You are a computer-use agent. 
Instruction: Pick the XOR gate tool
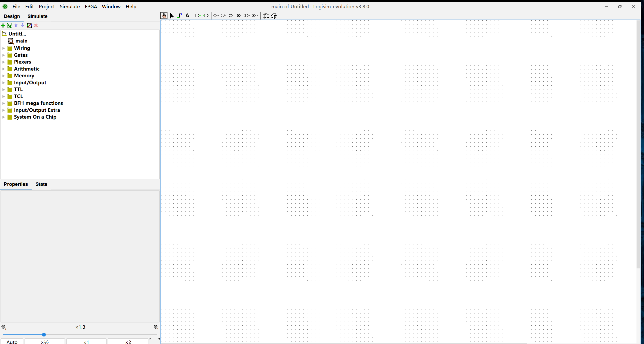(x=239, y=16)
